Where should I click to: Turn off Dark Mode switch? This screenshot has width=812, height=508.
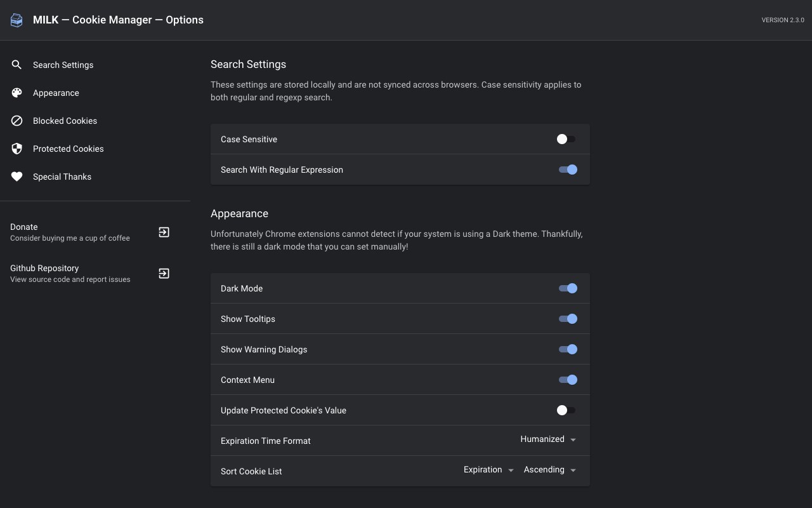pyautogui.click(x=568, y=288)
